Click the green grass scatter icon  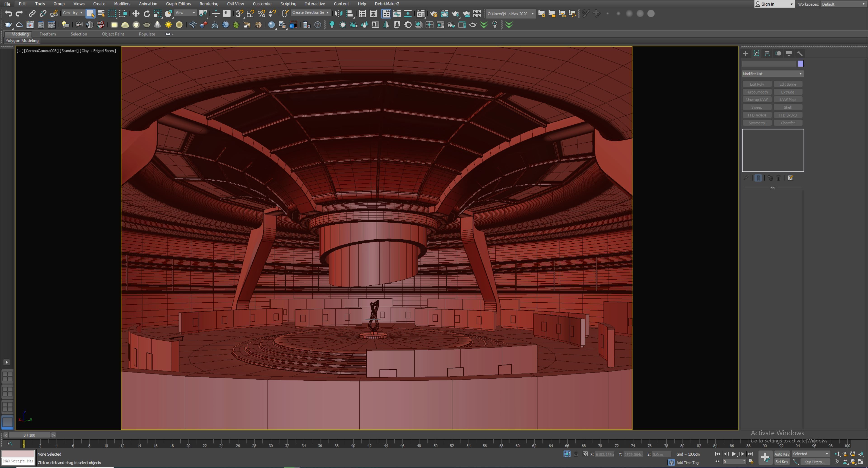pyautogui.click(x=236, y=25)
